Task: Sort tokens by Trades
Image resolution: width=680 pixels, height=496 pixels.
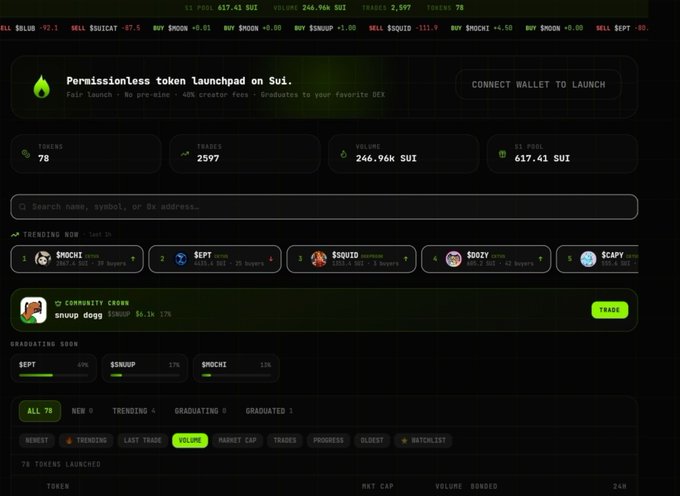Action: coord(284,441)
